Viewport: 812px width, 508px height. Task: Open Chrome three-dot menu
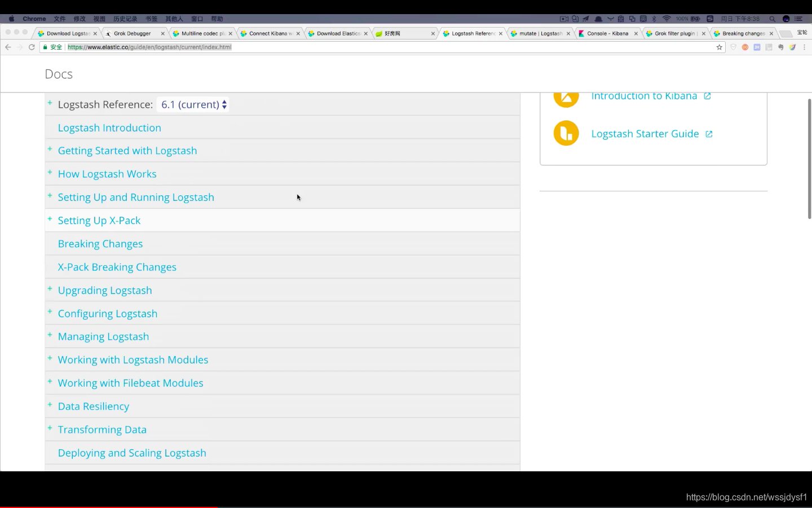(805, 47)
